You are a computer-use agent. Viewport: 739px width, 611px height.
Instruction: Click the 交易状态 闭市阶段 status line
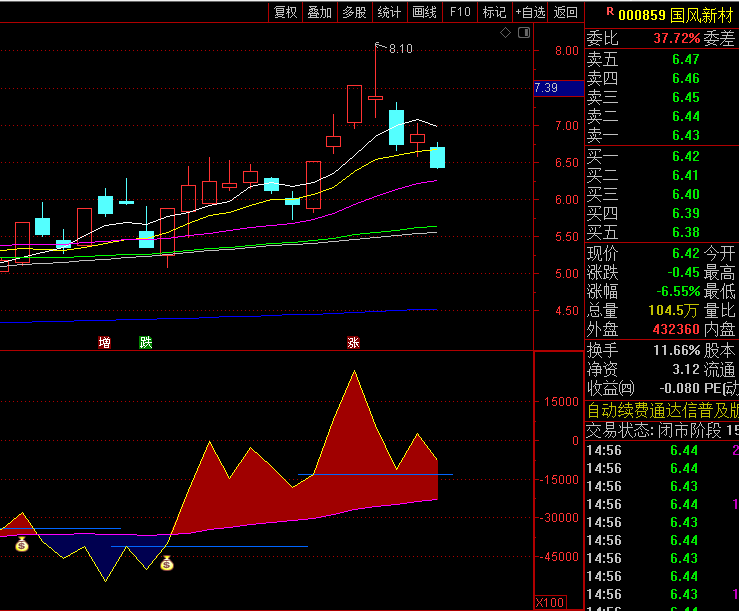[x=662, y=430]
